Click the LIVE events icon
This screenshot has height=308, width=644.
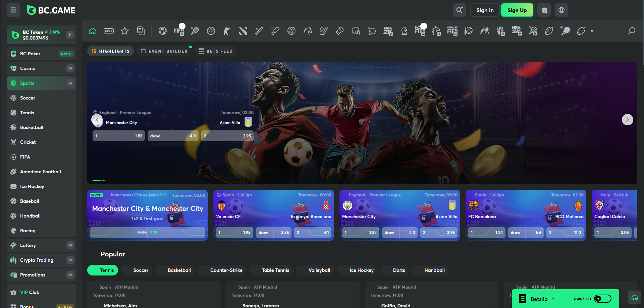(x=109, y=31)
